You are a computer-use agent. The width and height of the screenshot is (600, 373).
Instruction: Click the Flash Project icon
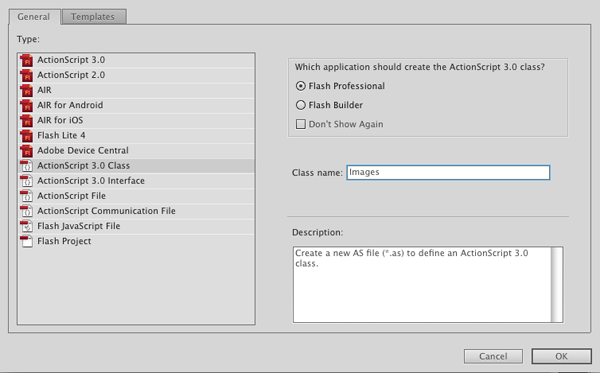[26, 241]
